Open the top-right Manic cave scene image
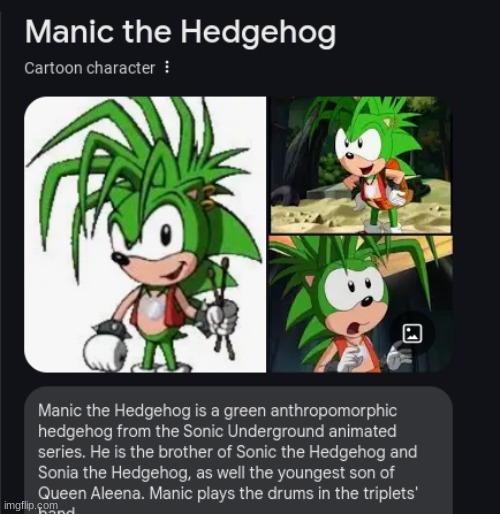This screenshot has height=514, width=500. tap(361, 165)
